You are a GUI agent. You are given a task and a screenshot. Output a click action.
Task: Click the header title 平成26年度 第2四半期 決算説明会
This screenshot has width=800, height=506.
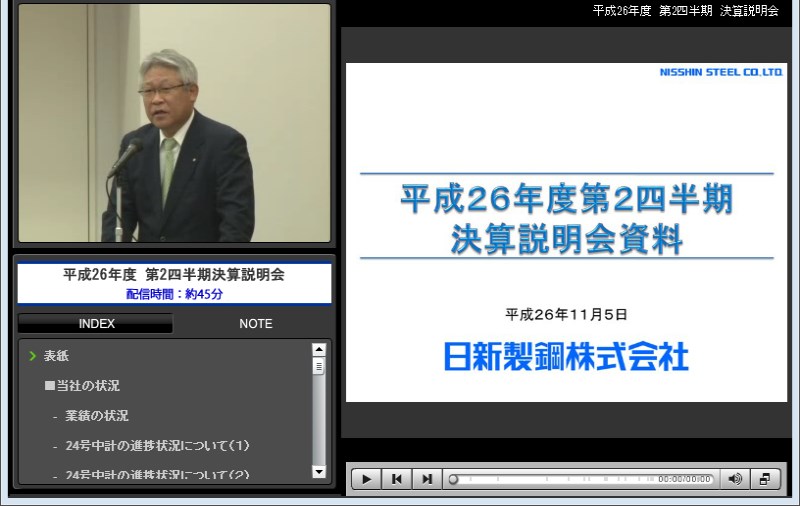[685, 11]
